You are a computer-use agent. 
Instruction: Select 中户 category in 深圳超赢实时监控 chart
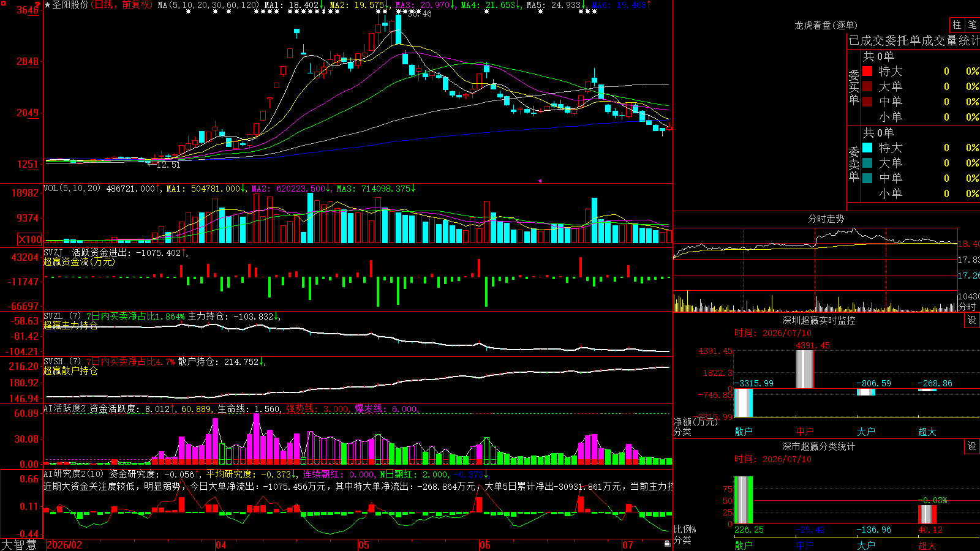(805, 432)
